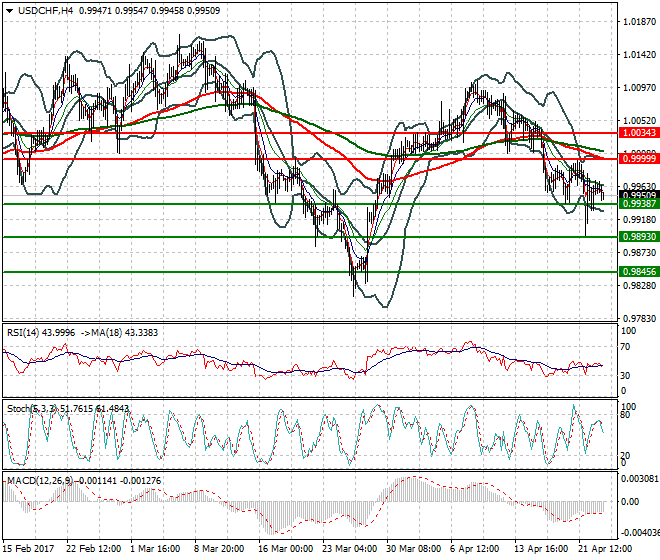Click price scale value 0.98280
This screenshot has width=660, height=560.
[639, 285]
